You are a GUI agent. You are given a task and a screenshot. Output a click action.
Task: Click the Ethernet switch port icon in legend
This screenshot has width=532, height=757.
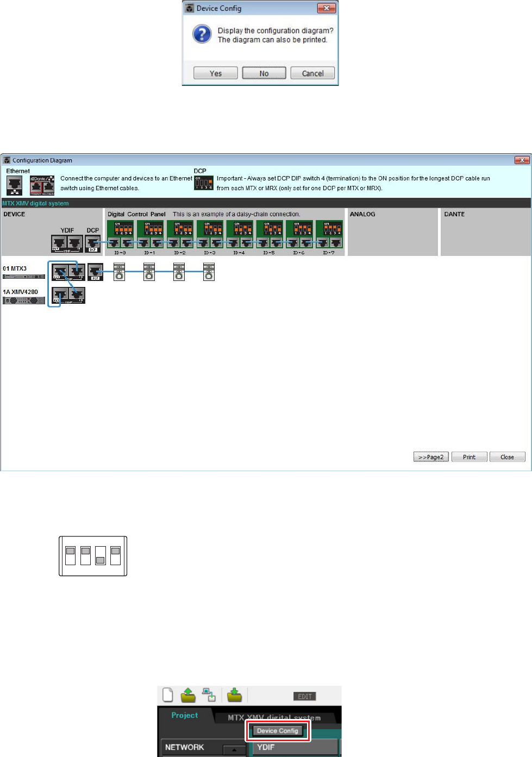14,185
